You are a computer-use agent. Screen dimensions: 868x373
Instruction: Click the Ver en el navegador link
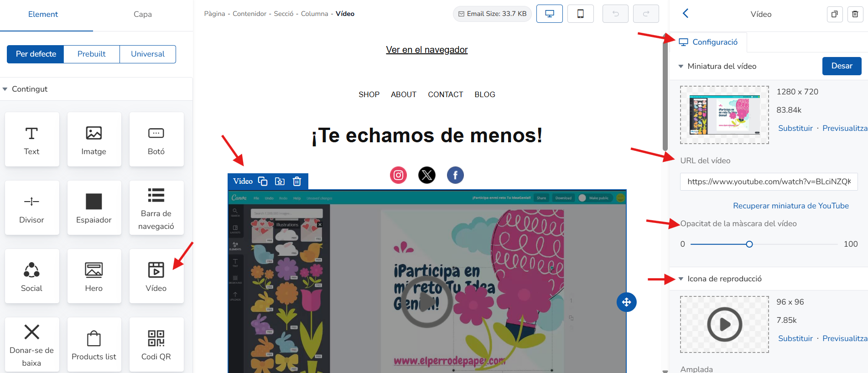[427, 50]
